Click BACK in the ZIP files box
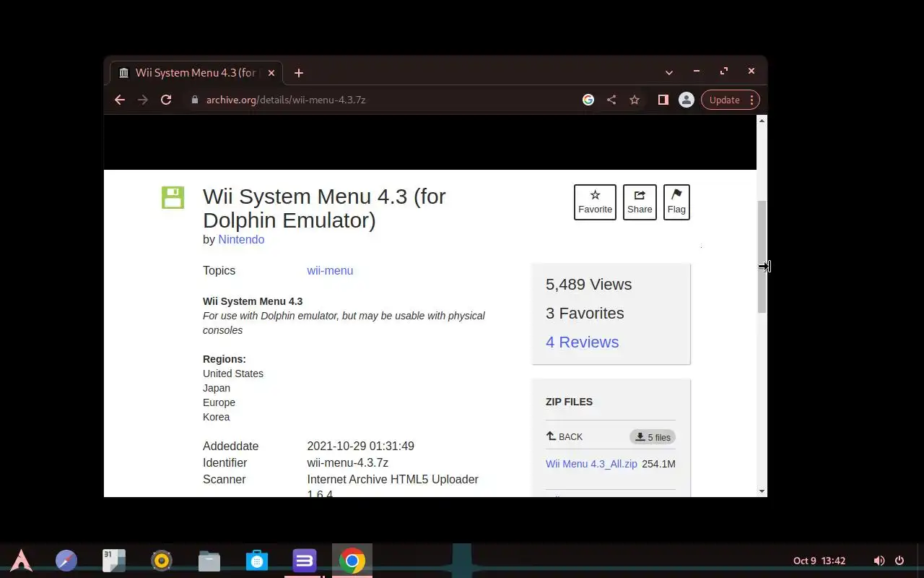Screen dimensions: 924x578 (x=565, y=436)
